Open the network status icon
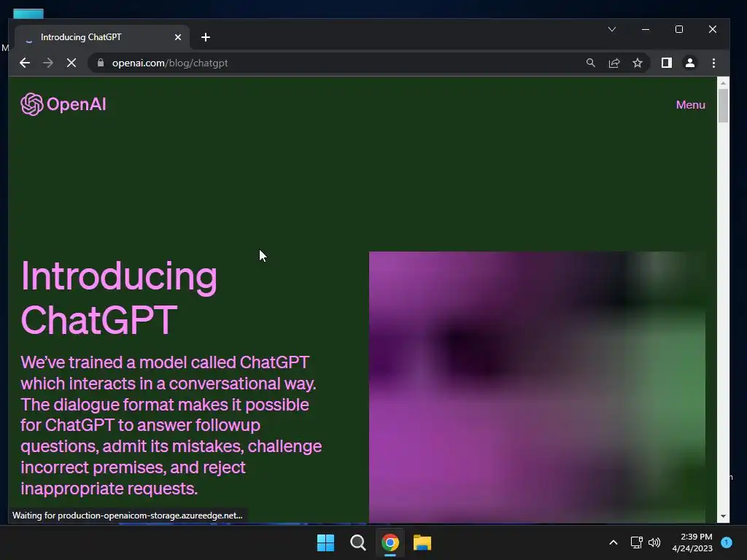This screenshot has width=747, height=560. click(636, 542)
